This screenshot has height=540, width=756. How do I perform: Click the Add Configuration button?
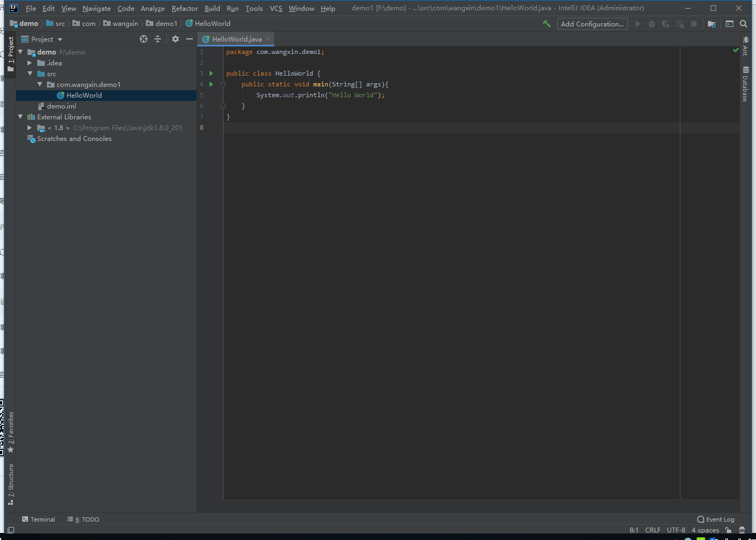(592, 24)
